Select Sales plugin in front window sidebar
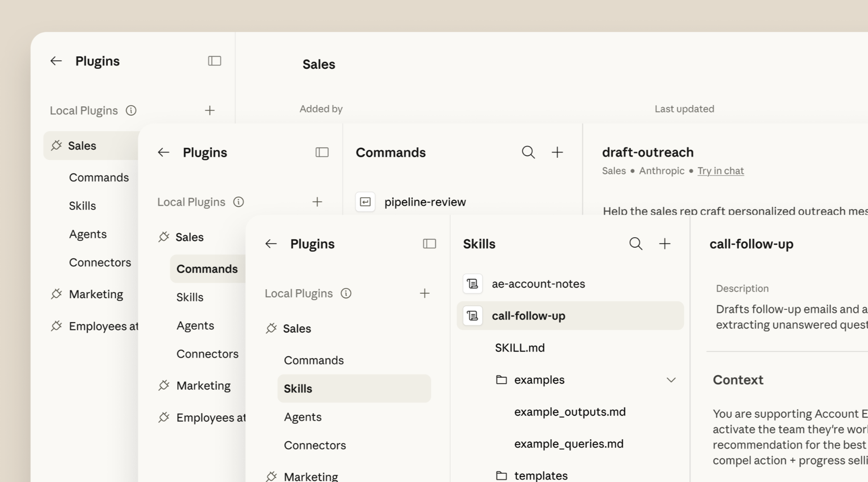 coord(297,328)
